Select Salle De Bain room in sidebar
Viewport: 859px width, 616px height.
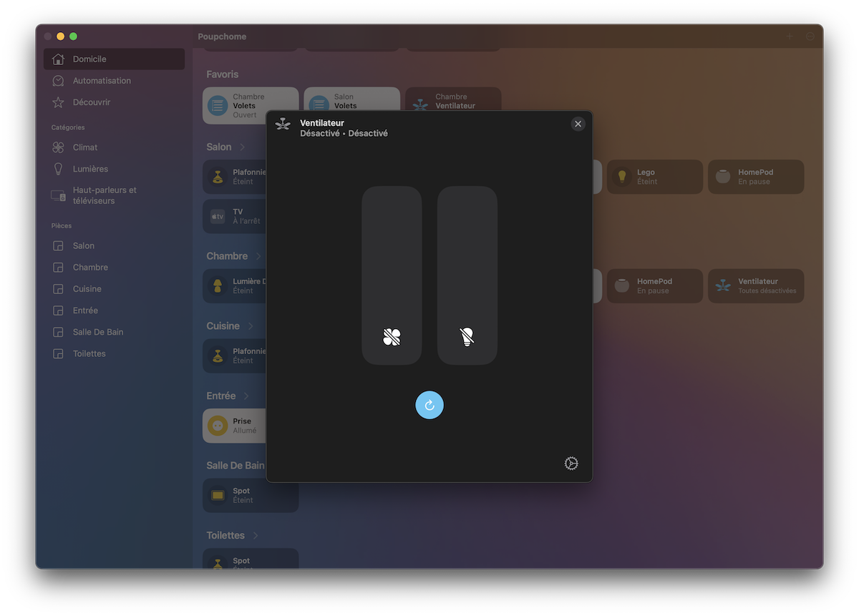(114, 332)
